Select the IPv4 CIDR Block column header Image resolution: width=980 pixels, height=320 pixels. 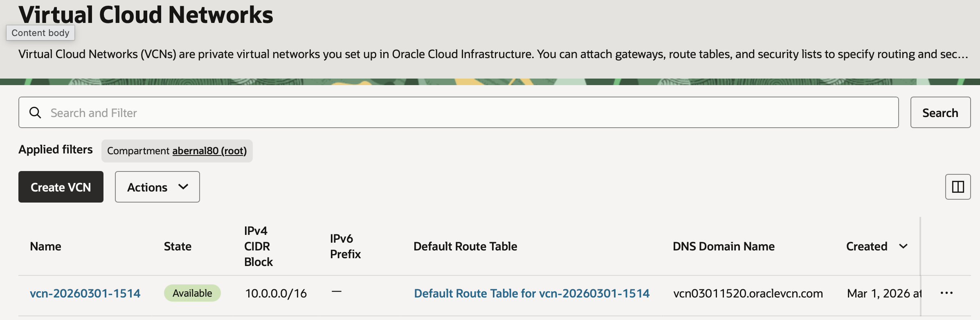(258, 246)
